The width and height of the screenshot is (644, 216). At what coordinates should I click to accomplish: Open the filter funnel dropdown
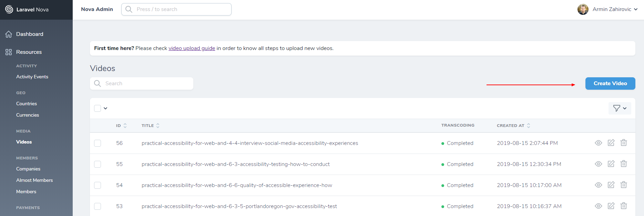click(620, 108)
